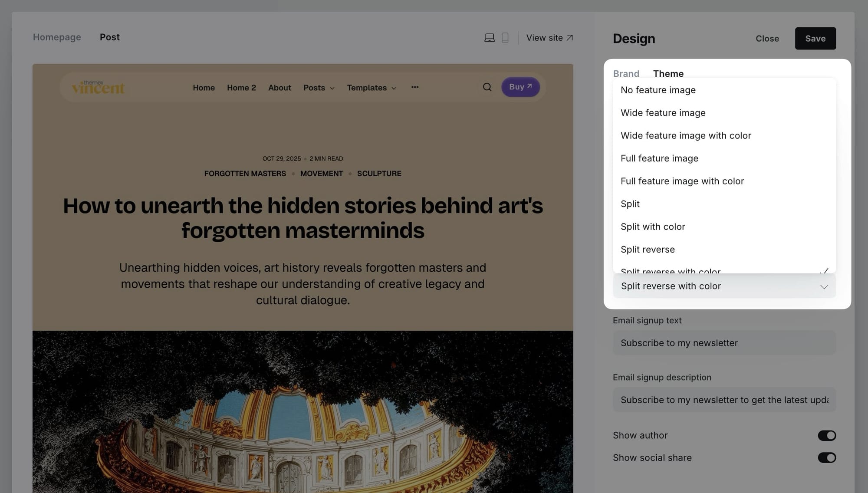Image resolution: width=868 pixels, height=493 pixels.
Task: Collapse the Split reverse with color dropdown
Action: coord(724,286)
